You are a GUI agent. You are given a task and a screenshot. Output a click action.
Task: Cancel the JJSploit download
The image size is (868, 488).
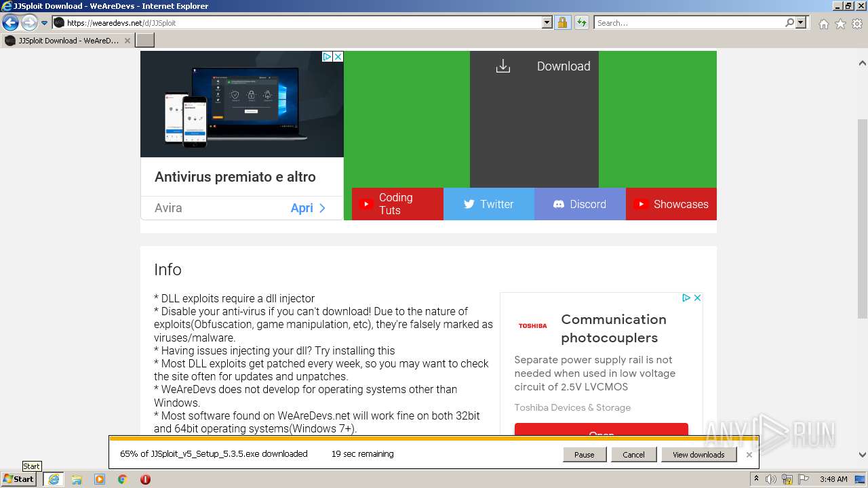click(633, 455)
